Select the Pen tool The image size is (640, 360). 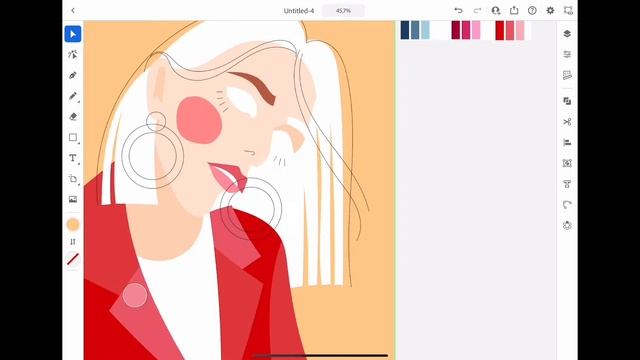73,75
